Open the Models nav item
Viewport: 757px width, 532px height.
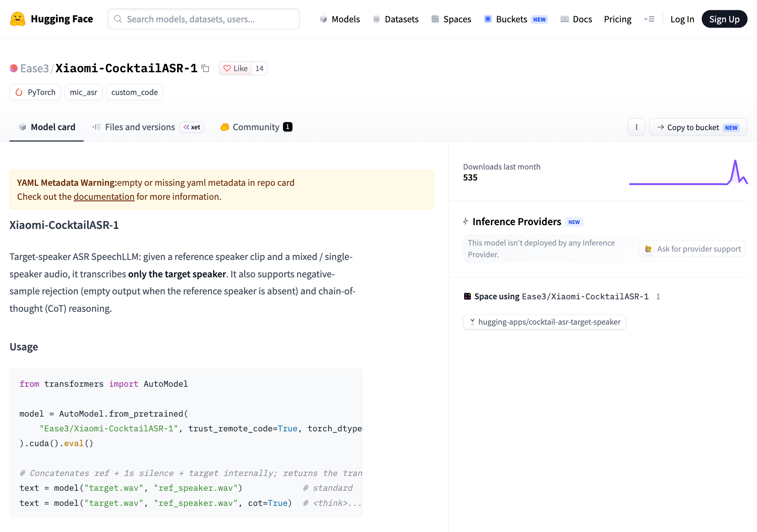point(340,19)
